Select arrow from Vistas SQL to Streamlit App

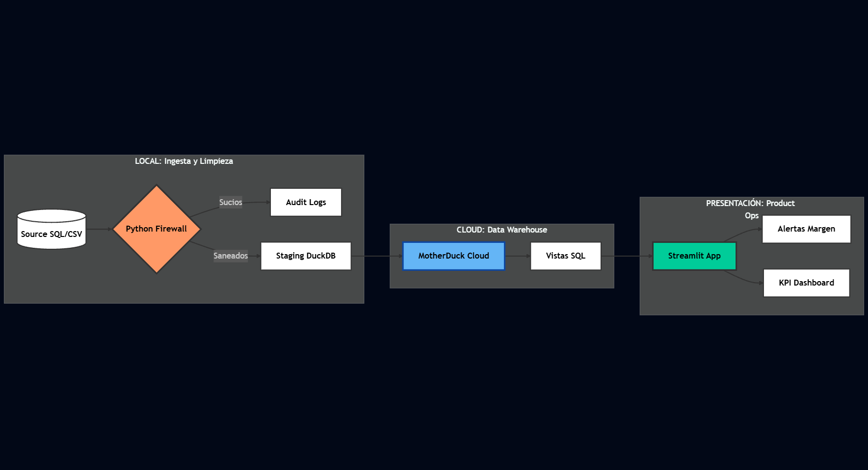click(x=627, y=256)
